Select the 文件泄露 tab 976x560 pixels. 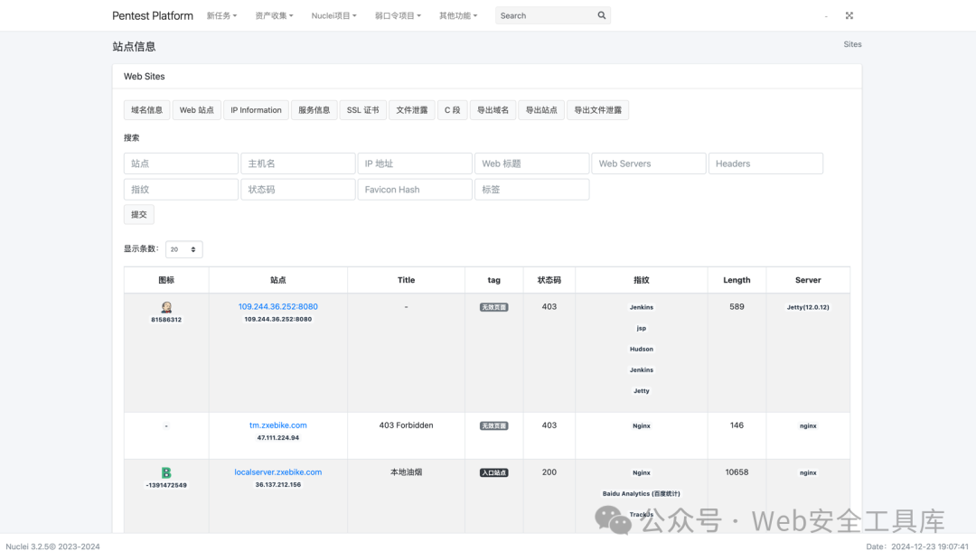tap(412, 110)
